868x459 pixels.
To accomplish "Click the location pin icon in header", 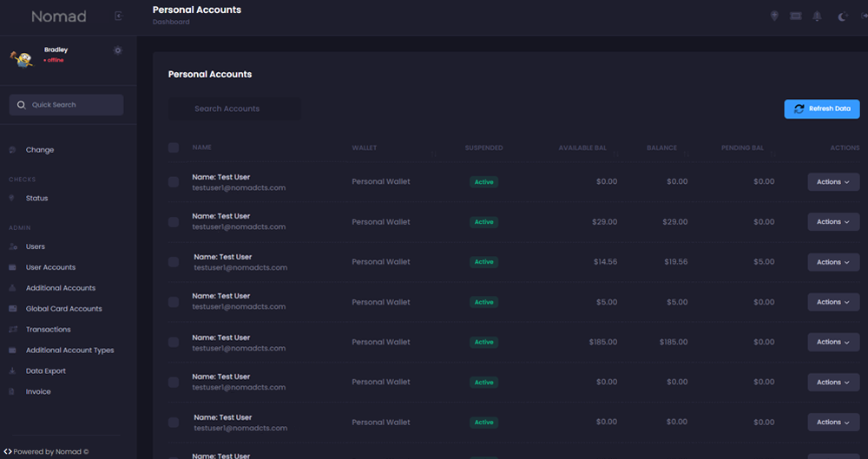I will [x=775, y=16].
